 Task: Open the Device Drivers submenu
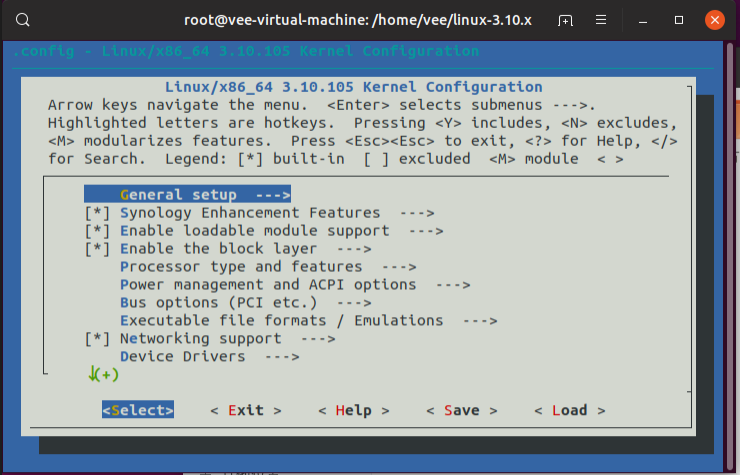point(210,356)
